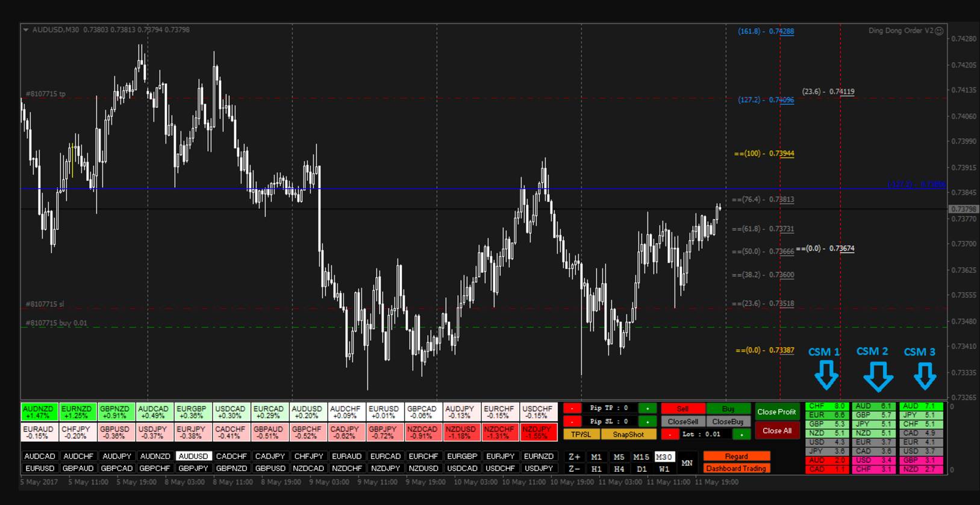Click the Pip SL : 0 value field
This screenshot has width=980, height=505.
(x=610, y=421)
